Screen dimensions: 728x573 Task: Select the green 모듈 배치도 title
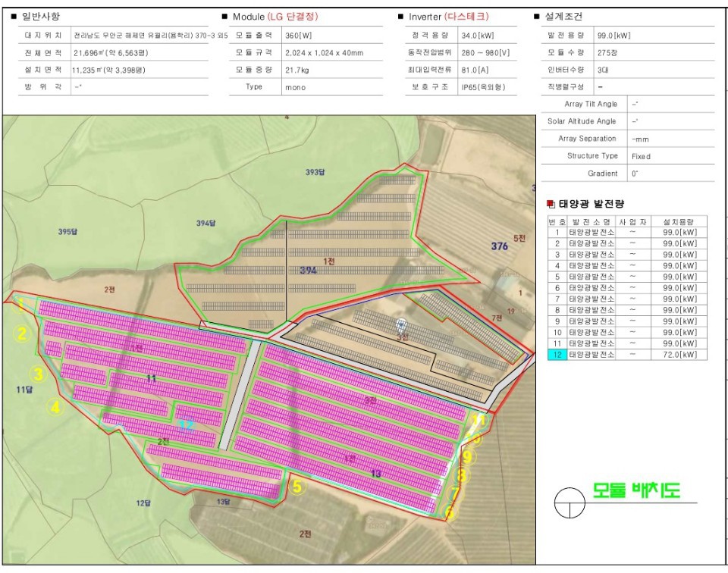(x=636, y=490)
